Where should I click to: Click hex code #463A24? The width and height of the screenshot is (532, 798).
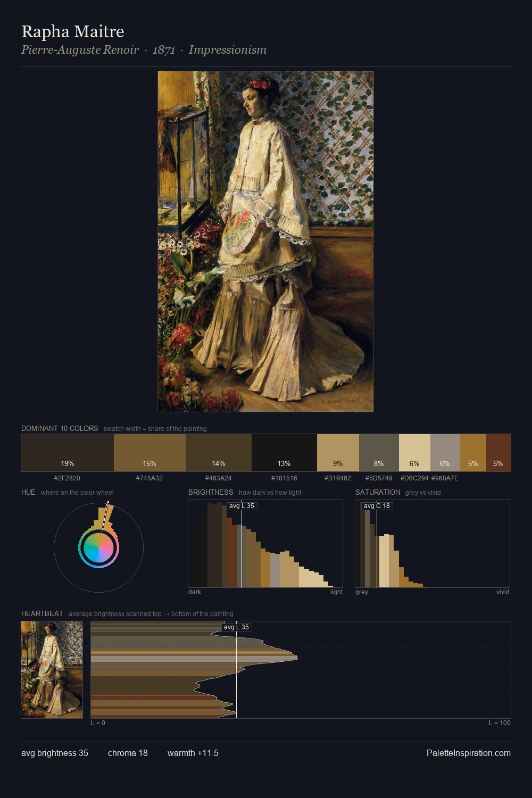[219, 478]
